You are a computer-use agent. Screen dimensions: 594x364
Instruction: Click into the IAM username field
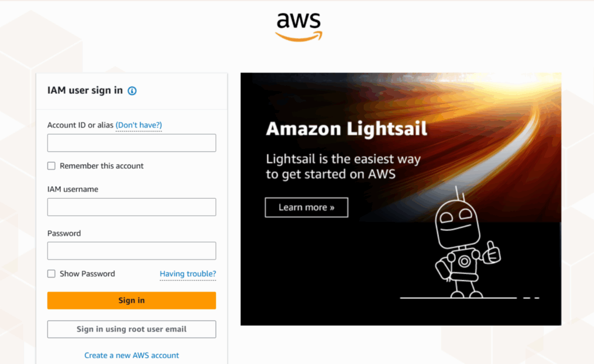coord(132,208)
